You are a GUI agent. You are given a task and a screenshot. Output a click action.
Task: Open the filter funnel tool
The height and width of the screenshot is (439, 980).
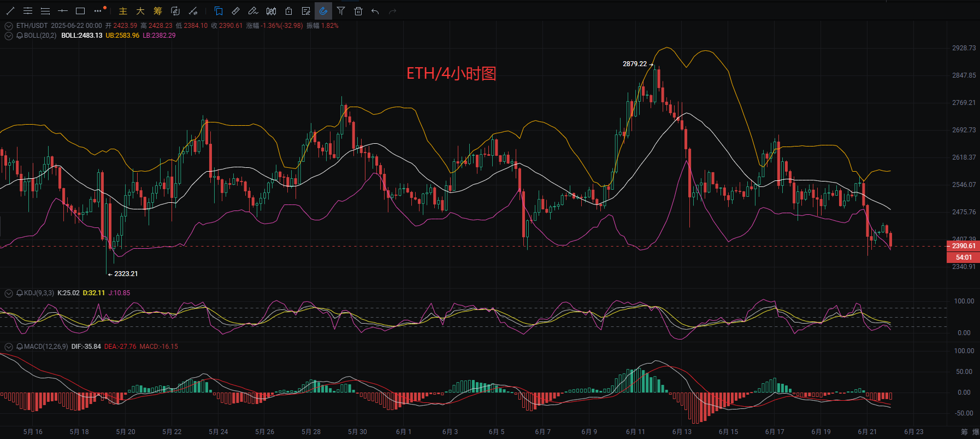click(341, 11)
